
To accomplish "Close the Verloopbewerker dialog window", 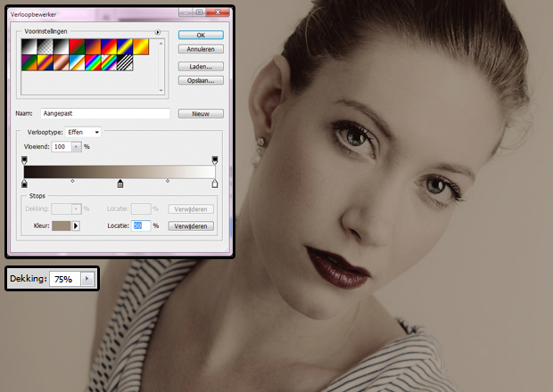I will (x=218, y=12).
